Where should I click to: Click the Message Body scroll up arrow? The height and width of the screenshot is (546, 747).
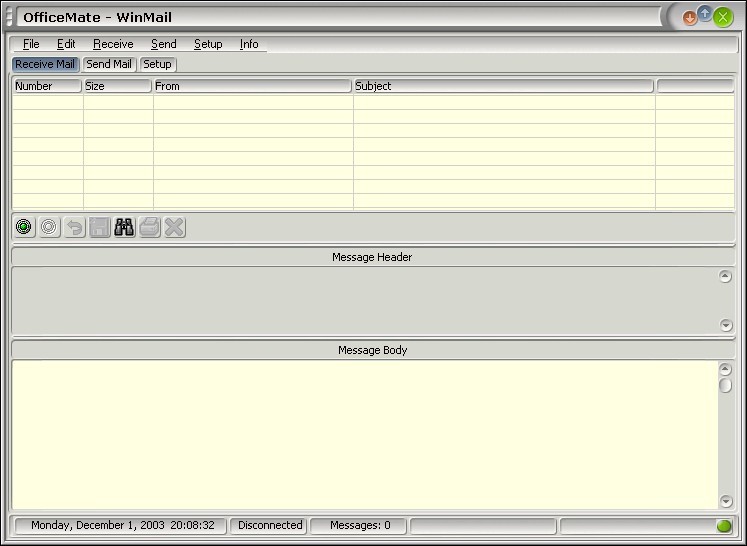[x=725, y=369]
